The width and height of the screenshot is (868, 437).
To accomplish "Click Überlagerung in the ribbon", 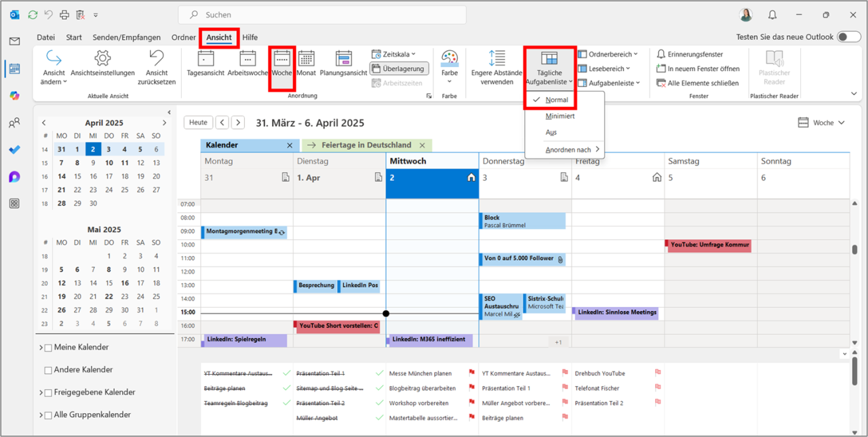I will pos(399,68).
